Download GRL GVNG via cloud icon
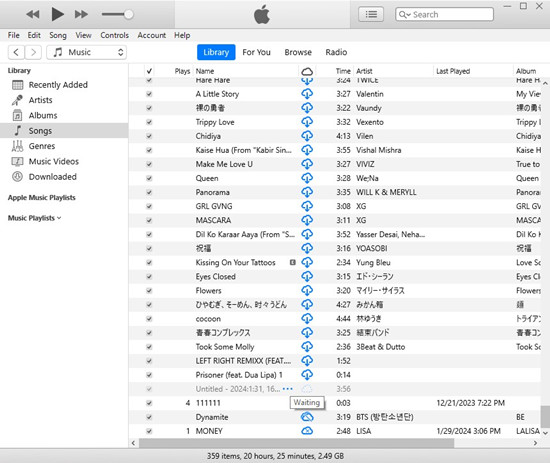550x463 pixels. [307, 206]
